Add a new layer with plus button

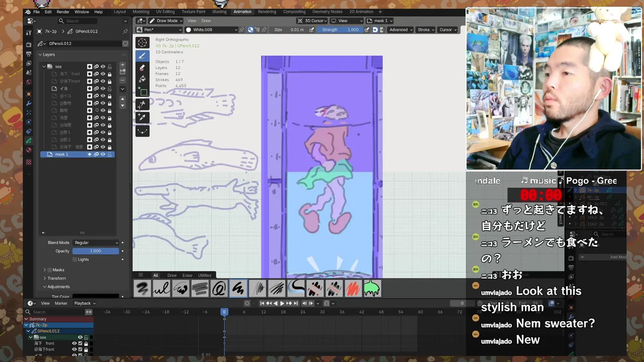pos(122,65)
